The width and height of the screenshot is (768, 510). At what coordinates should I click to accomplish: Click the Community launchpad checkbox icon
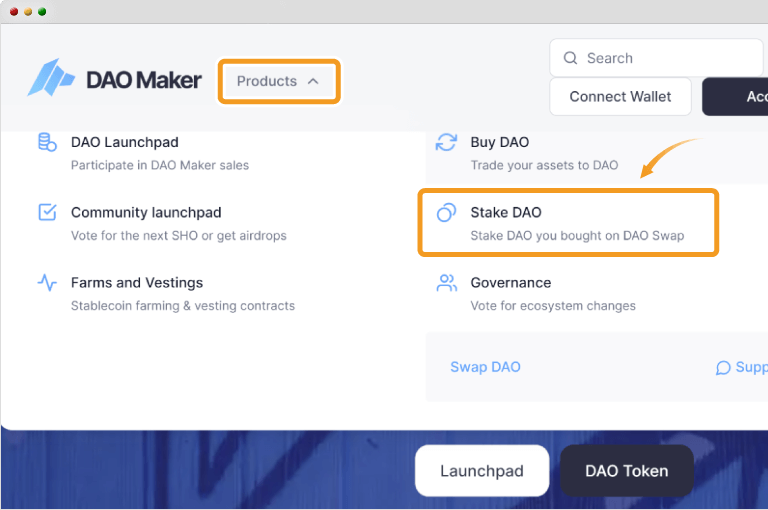pyautogui.click(x=47, y=213)
